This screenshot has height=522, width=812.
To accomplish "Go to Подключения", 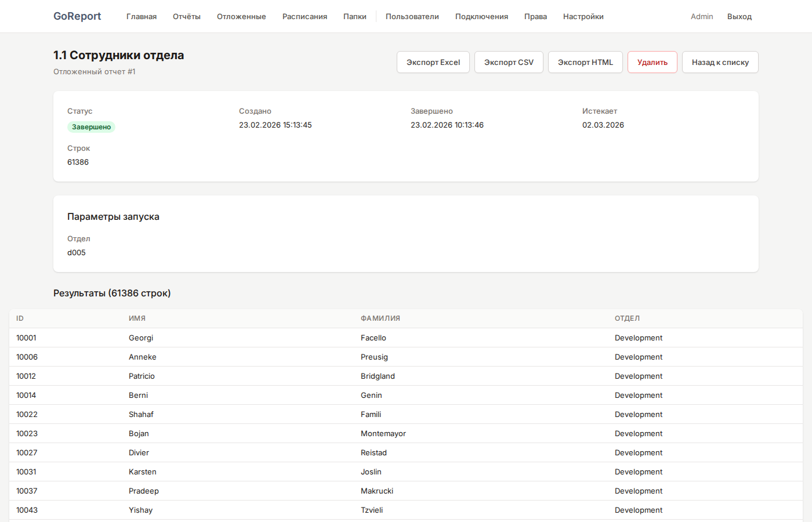I will point(481,17).
